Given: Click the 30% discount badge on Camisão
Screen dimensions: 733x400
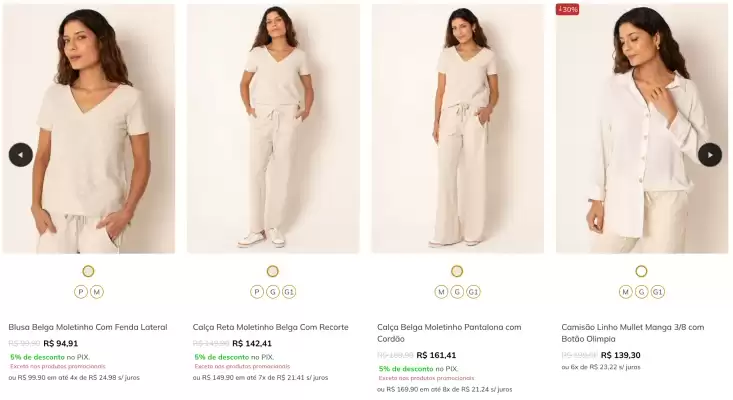Looking at the screenshot, I should click(568, 10).
